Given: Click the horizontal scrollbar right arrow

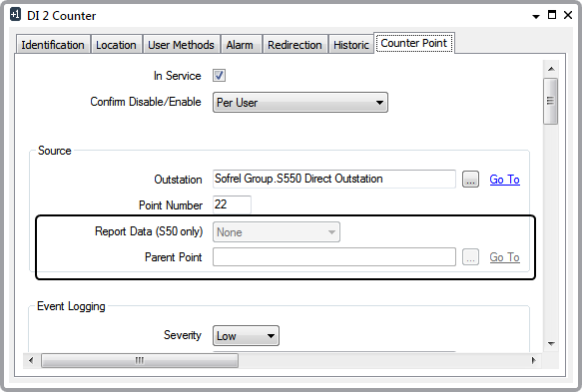Looking at the screenshot, I should coord(534,360).
